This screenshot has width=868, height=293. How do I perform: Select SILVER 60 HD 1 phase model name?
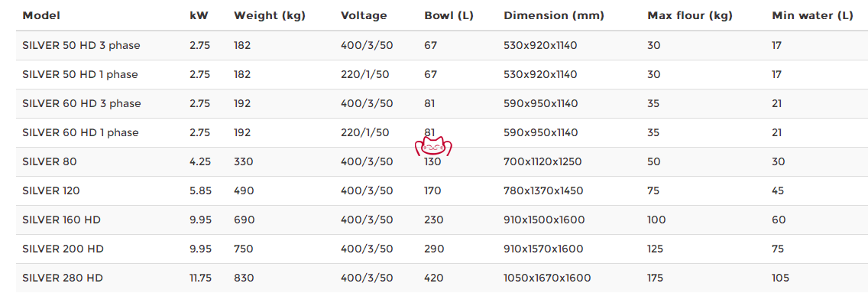(80, 132)
